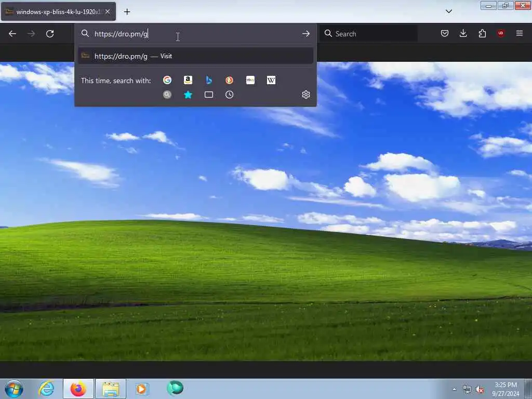Open the muted volume tray icon
The width and height of the screenshot is (532, 399).
point(480,390)
